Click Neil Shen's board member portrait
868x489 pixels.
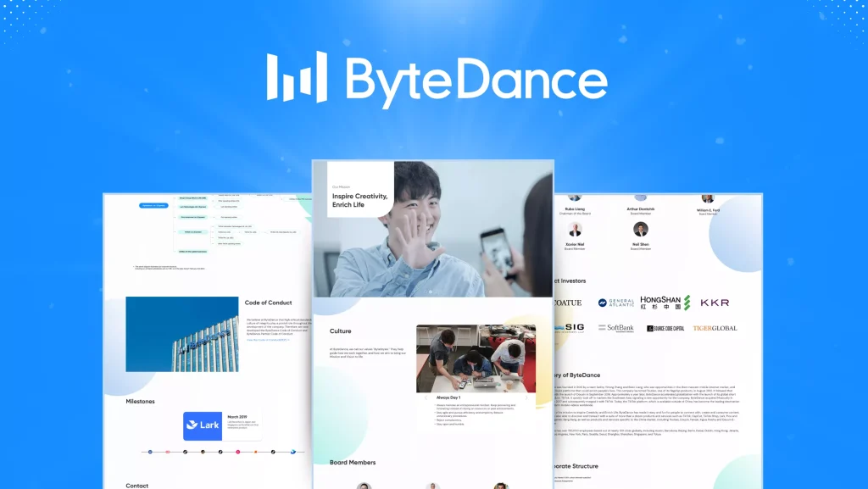point(641,231)
